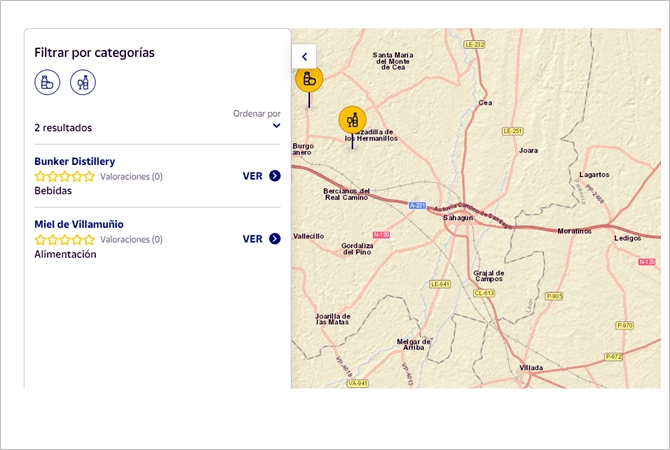The height and width of the screenshot is (450, 670).
Task: Toggle the food category filter icon
Action: coord(47,82)
